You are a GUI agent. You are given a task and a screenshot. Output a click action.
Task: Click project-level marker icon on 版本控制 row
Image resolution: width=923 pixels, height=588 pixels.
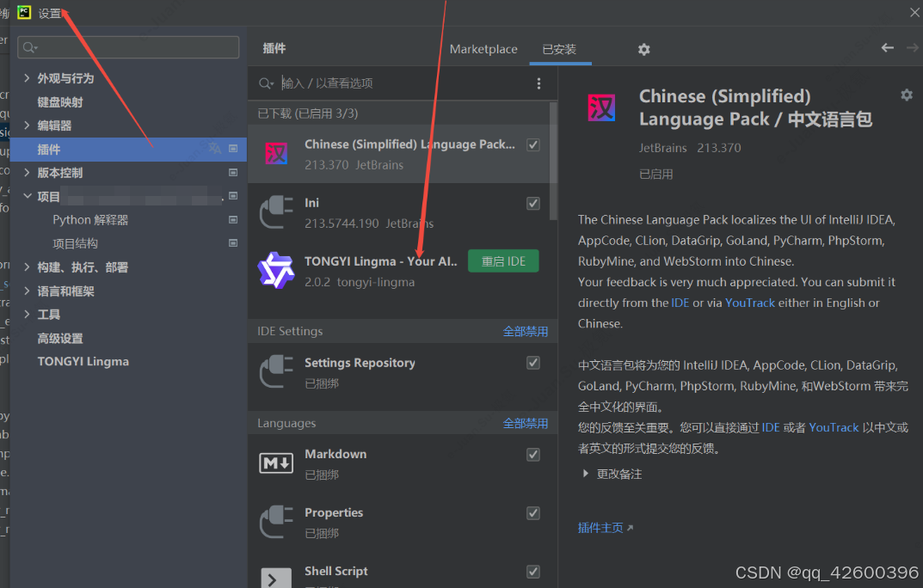pos(233,172)
